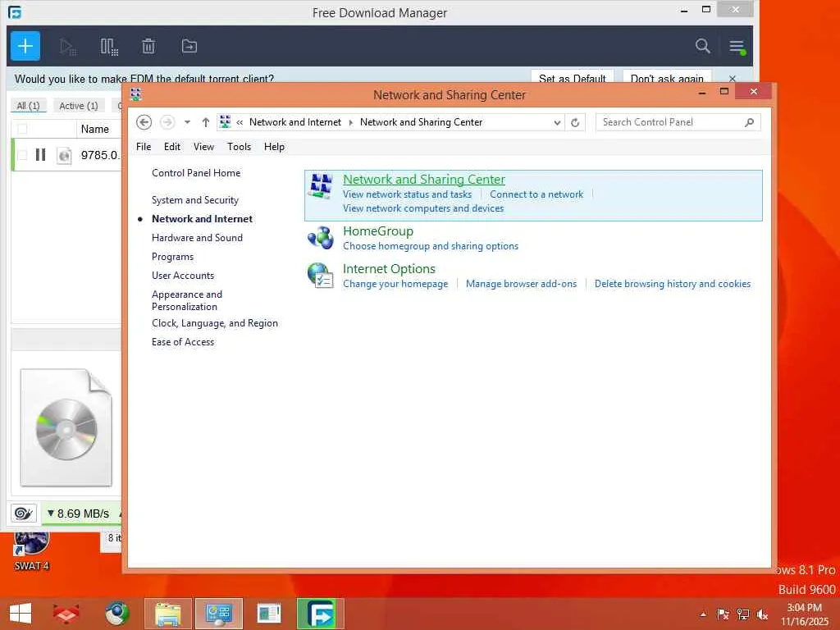
Task: Open the recent locations dropdown arrow
Action: pyautogui.click(x=187, y=122)
